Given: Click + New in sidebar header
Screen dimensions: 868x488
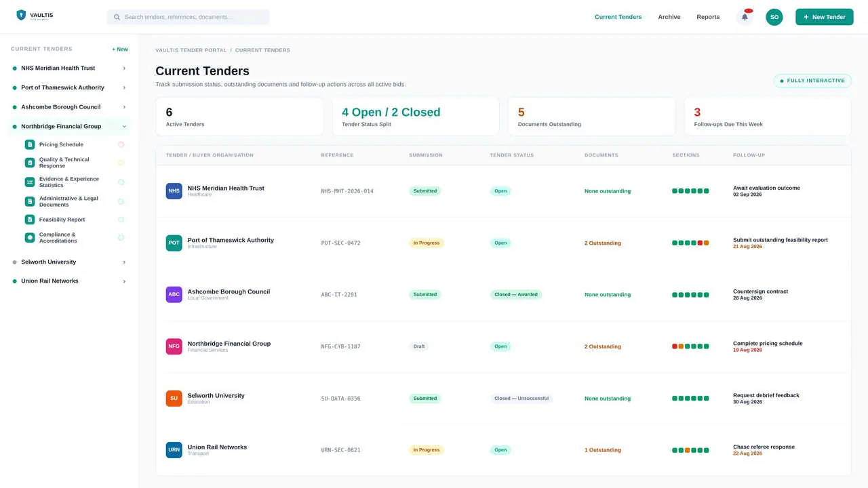Looking at the screenshot, I should [x=120, y=49].
